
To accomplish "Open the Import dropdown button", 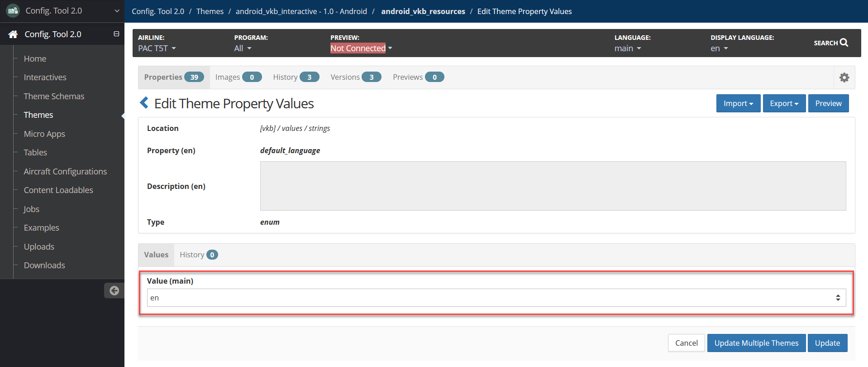I will click(x=738, y=103).
